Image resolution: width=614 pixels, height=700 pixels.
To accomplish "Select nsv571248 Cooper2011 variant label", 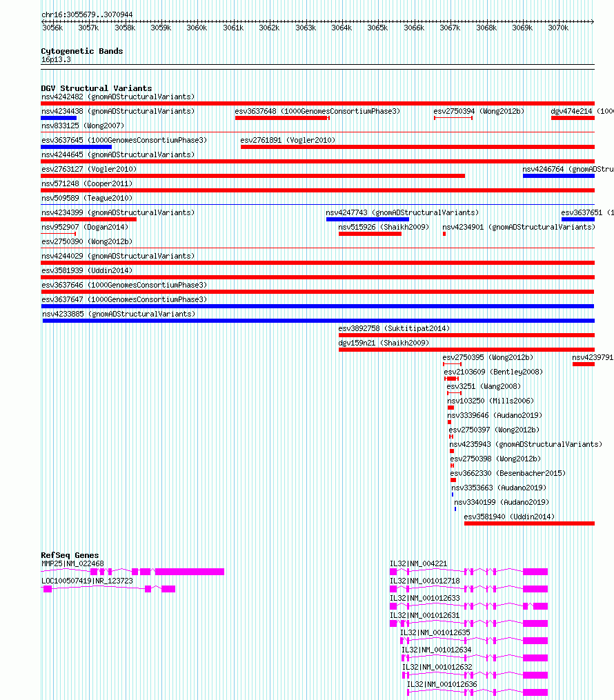I will click(87, 183).
